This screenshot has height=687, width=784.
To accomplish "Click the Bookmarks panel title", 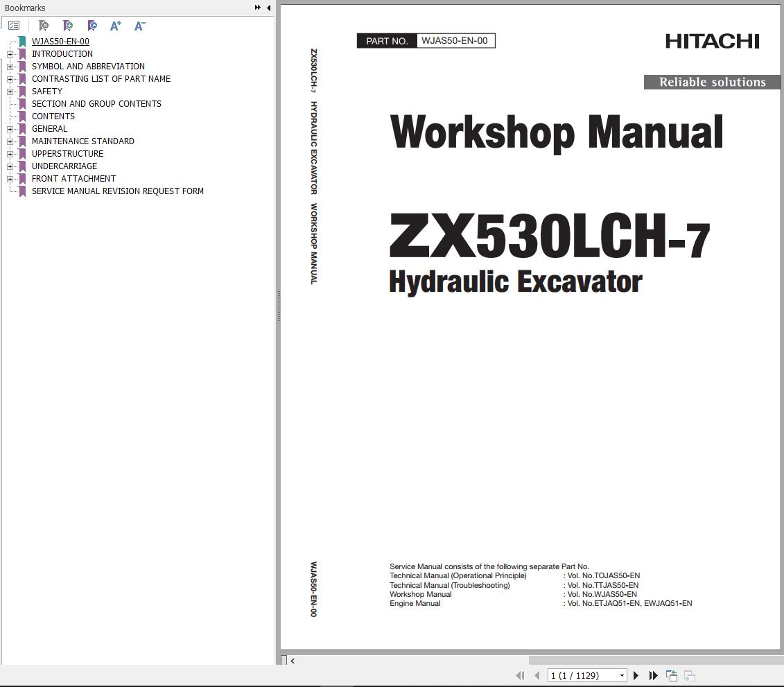I will point(25,8).
